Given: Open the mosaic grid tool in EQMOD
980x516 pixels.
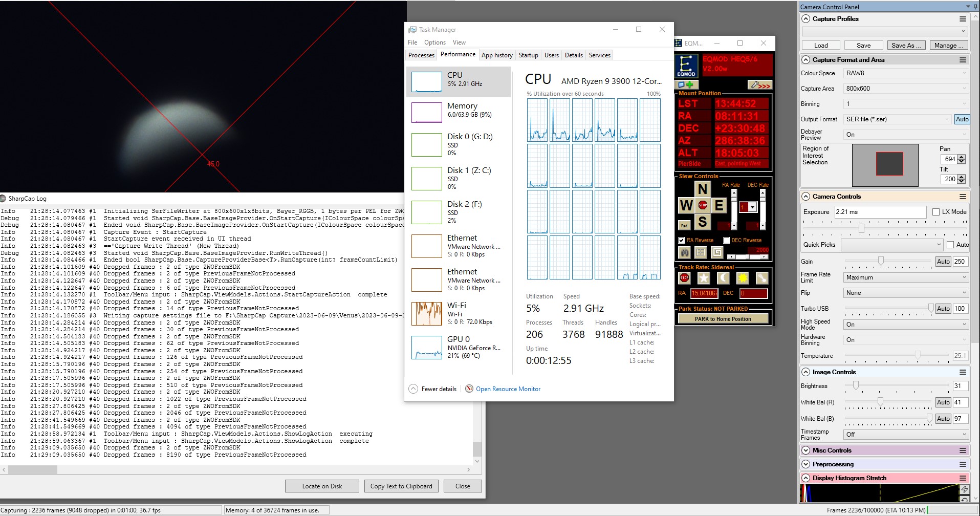Looking at the screenshot, I should tap(701, 252).
